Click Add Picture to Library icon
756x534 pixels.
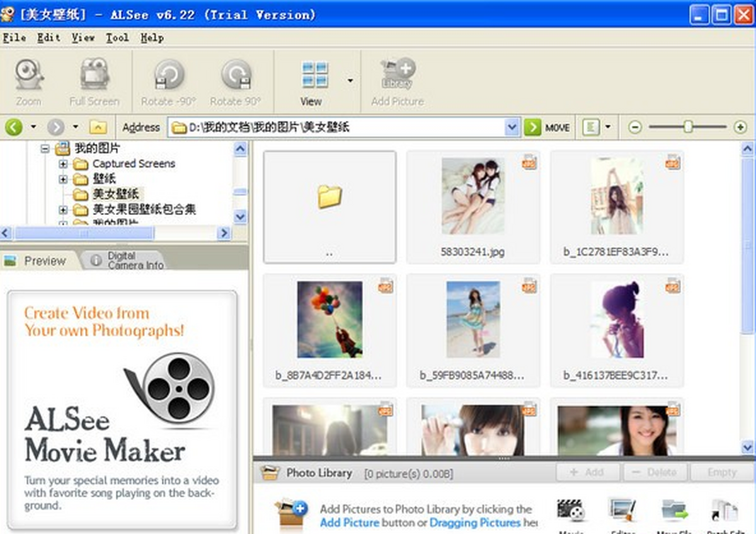398,76
